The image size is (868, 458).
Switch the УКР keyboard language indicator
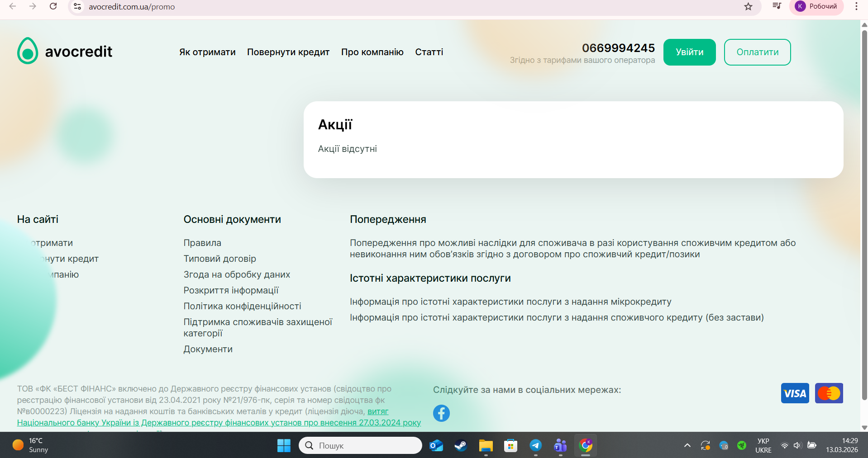[763, 445]
